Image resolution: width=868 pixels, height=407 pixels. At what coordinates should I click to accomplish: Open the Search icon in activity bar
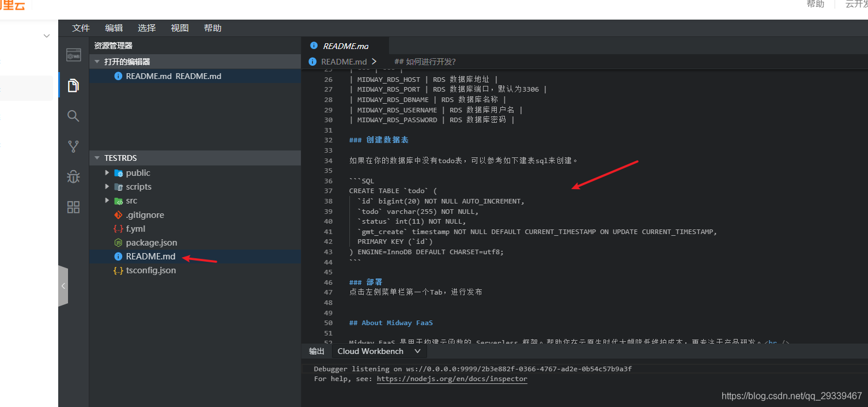pos(73,116)
